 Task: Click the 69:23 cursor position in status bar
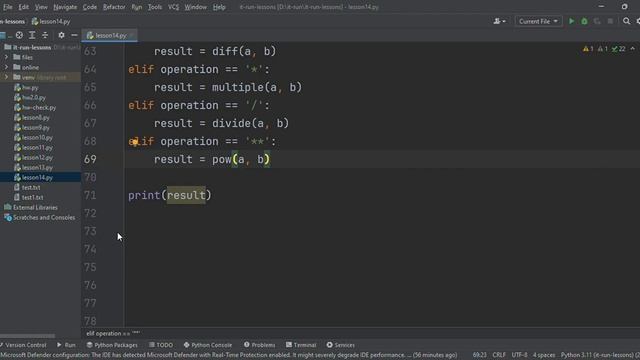coord(480,355)
